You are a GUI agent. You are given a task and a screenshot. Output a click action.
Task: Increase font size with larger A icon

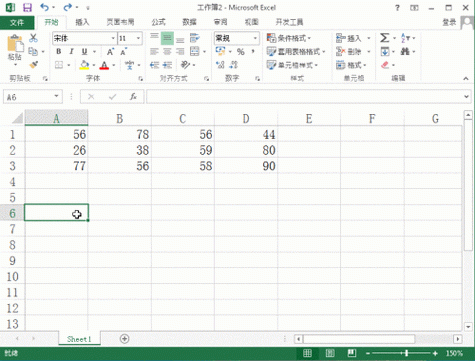(x=110, y=52)
